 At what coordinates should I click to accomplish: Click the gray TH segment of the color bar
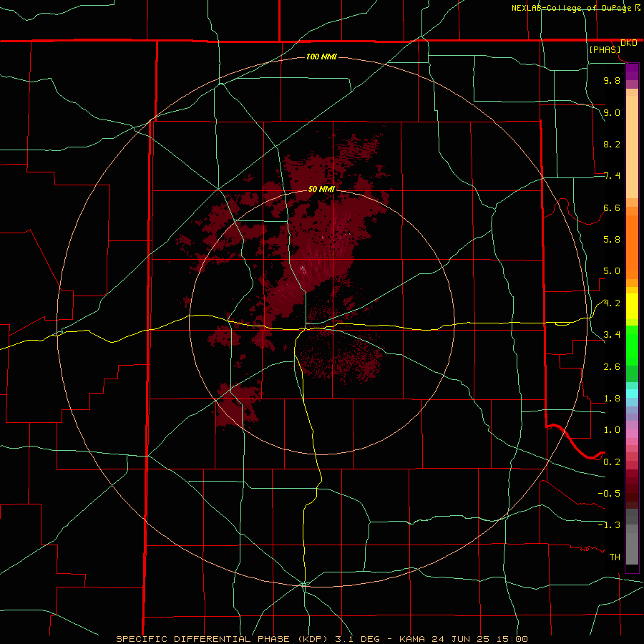click(x=632, y=548)
